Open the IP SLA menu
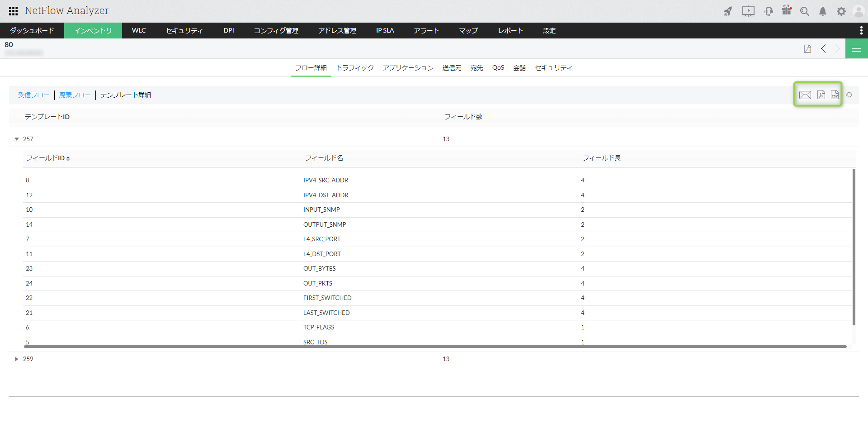 [x=385, y=30]
